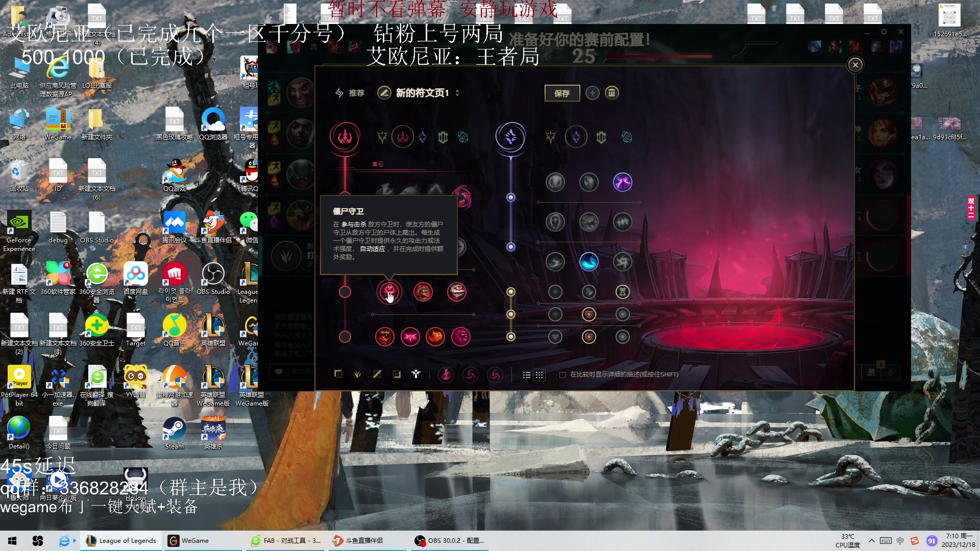Click the pencil icon to rename rune page
This screenshot has height=551, width=980.
(384, 93)
